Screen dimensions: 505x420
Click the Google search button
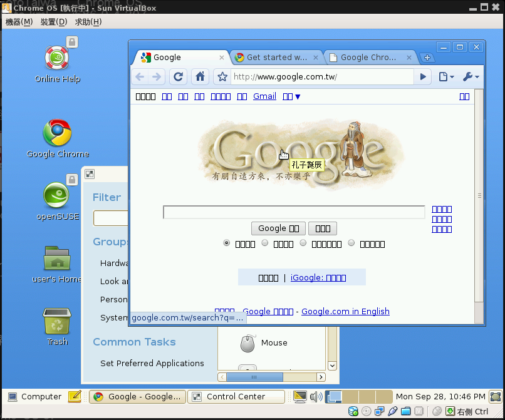[x=279, y=228]
